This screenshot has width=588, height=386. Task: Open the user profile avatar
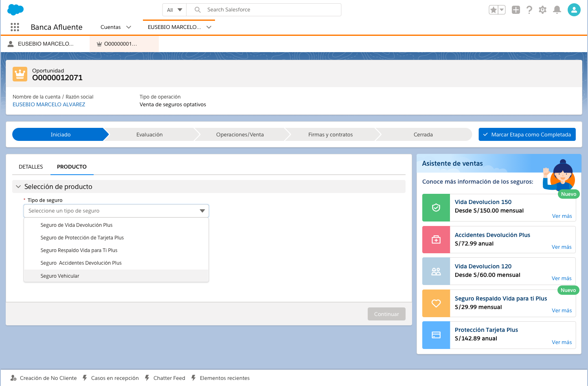574,10
